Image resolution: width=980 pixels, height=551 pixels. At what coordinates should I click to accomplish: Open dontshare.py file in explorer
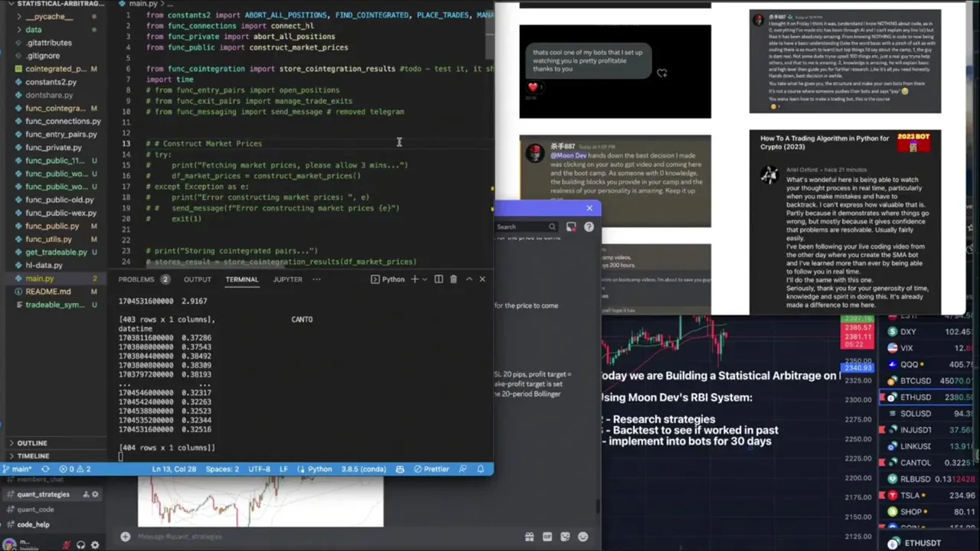point(49,95)
